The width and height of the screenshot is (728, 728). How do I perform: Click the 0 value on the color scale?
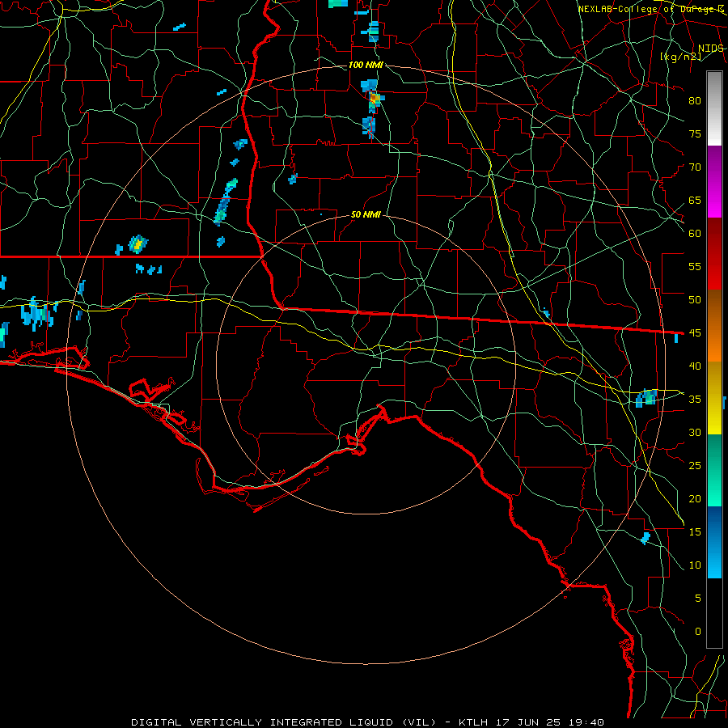pyautogui.click(x=698, y=632)
